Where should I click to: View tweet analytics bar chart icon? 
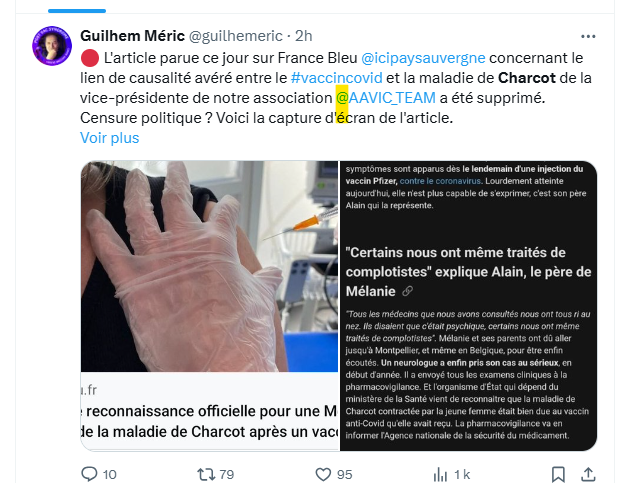(440, 474)
